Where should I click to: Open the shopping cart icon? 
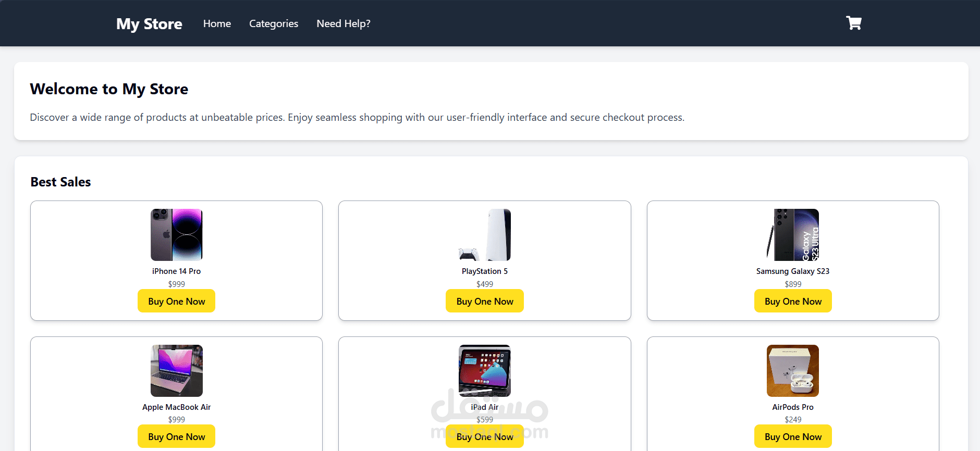pos(853,23)
